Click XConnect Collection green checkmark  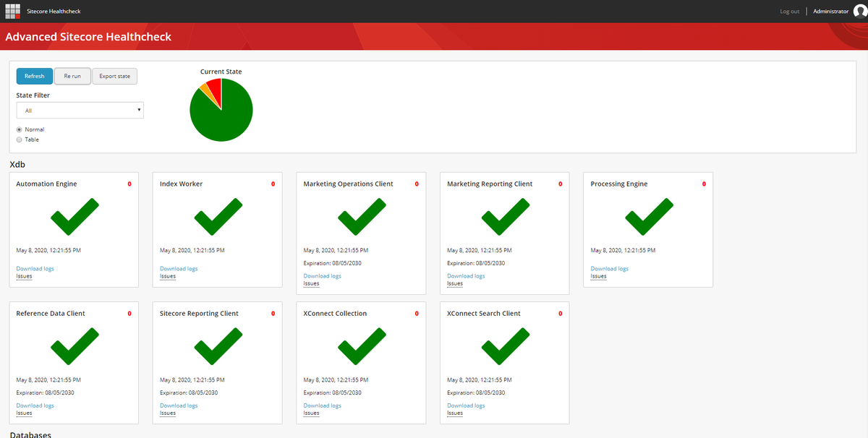(362, 346)
